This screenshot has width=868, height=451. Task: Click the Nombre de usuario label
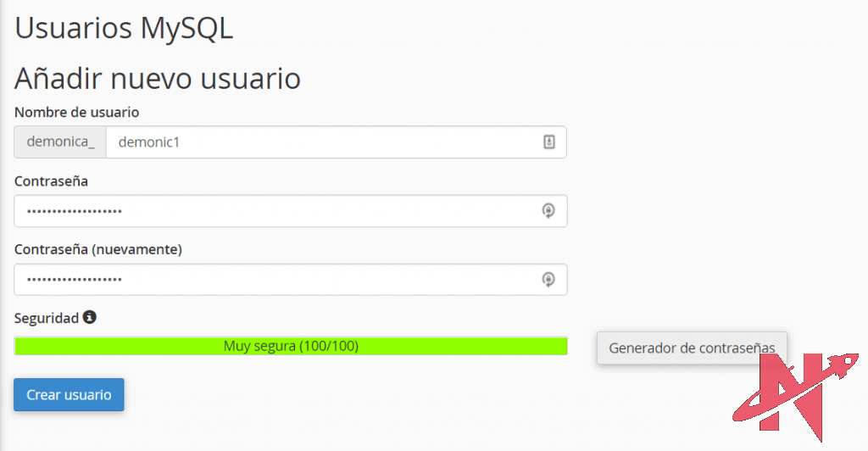point(76,112)
